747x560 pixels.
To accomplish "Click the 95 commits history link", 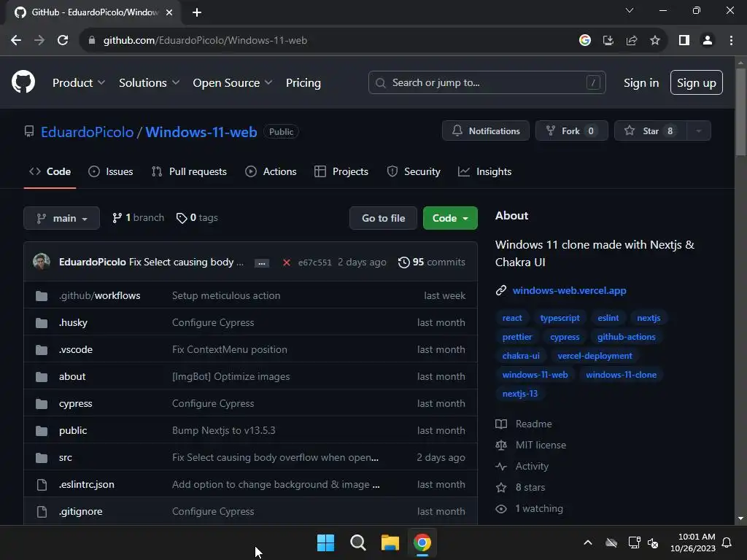I will click(432, 262).
